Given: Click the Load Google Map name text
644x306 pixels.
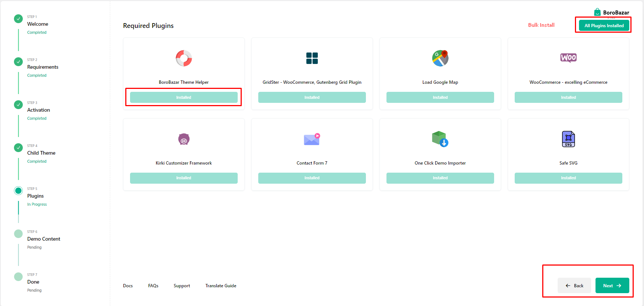Looking at the screenshot, I should (440, 82).
